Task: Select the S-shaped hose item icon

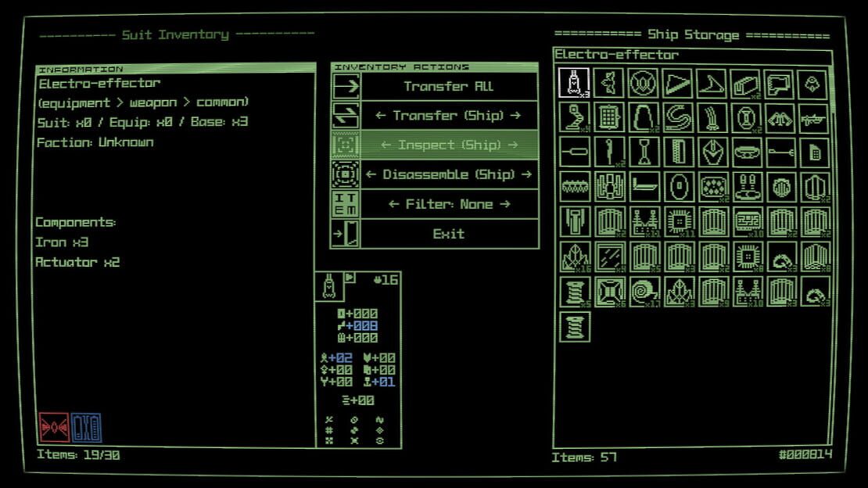Action: (x=678, y=117)
